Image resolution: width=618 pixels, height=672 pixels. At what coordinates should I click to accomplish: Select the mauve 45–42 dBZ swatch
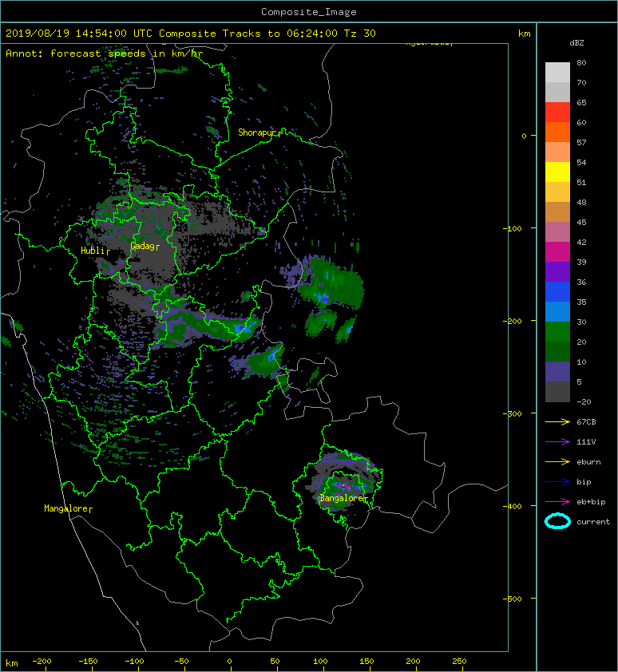pyautogui.click(x=557, y=232)
